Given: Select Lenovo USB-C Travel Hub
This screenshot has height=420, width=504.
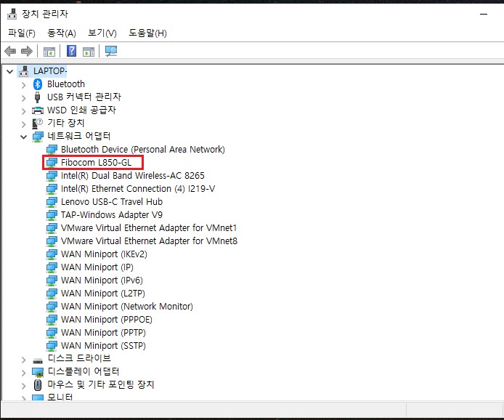Looking at the screenshot, I should click(x=112, y=202).
